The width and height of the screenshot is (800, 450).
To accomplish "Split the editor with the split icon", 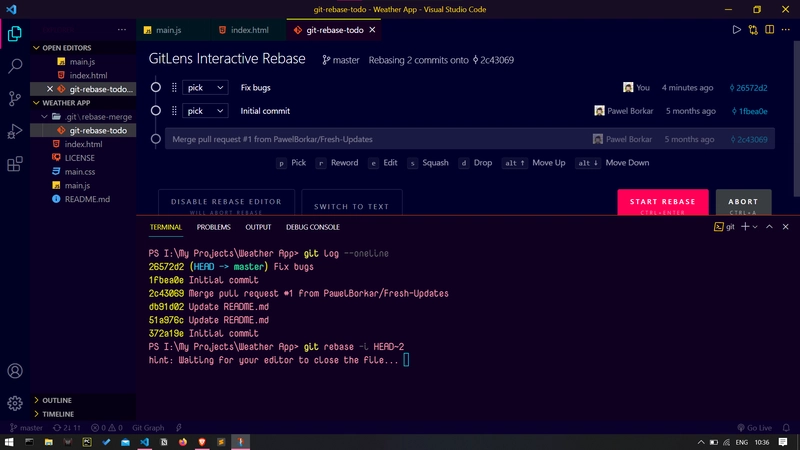I will [x=769, y=30].
